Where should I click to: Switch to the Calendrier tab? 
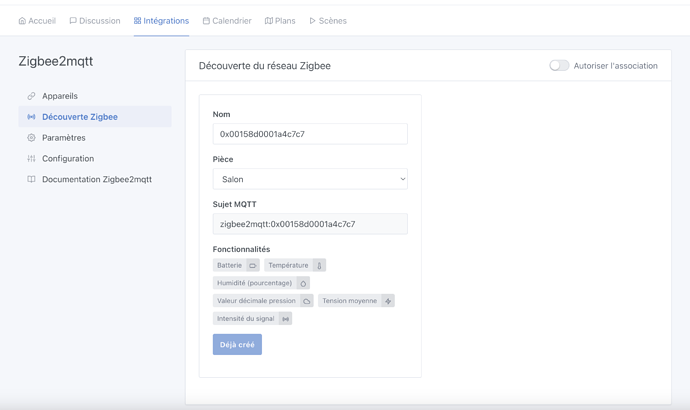[227, 21]
